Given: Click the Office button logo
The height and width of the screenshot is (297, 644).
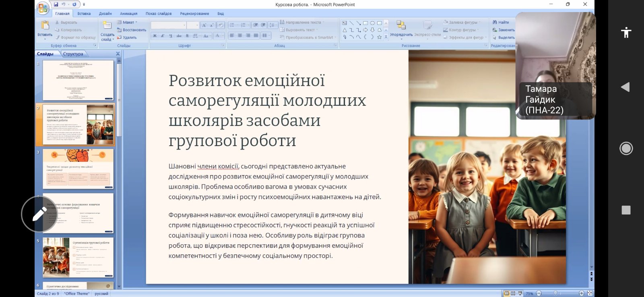Looking at the screenshot, I should click(x=42, y=7).
